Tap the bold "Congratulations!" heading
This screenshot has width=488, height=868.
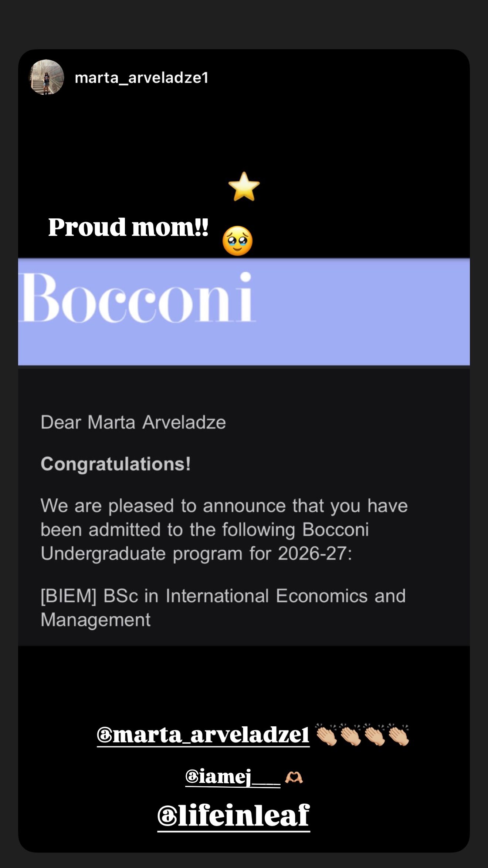pos(116,464)
